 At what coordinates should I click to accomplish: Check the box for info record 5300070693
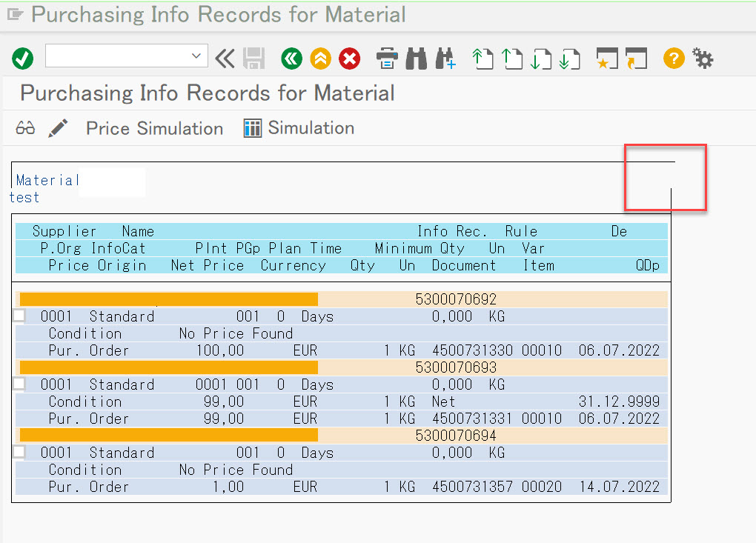click(19, 384)
